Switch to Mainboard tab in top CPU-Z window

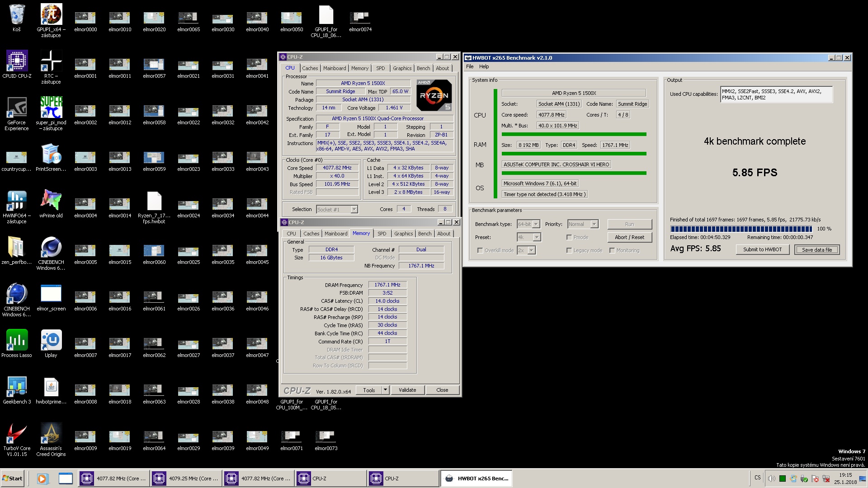(335, 68)
